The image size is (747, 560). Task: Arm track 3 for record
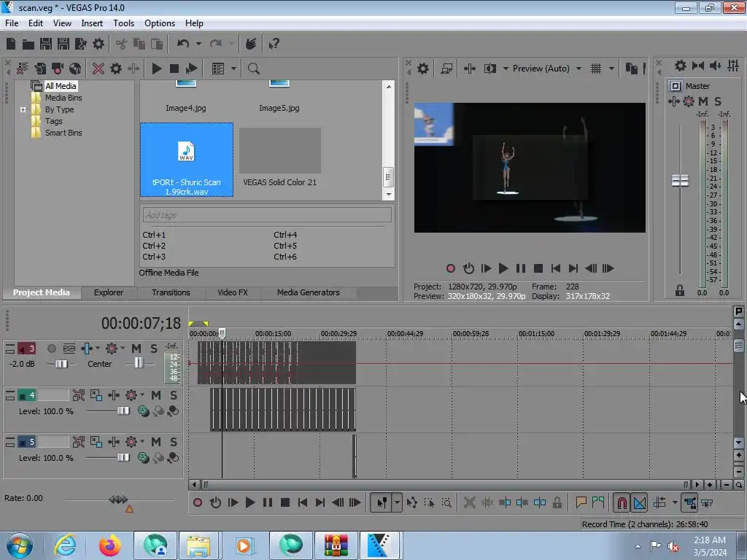click(52, 349)
